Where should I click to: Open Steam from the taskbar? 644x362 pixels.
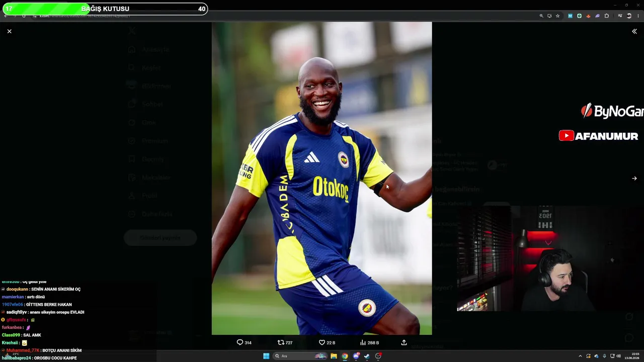click(367, 356)
